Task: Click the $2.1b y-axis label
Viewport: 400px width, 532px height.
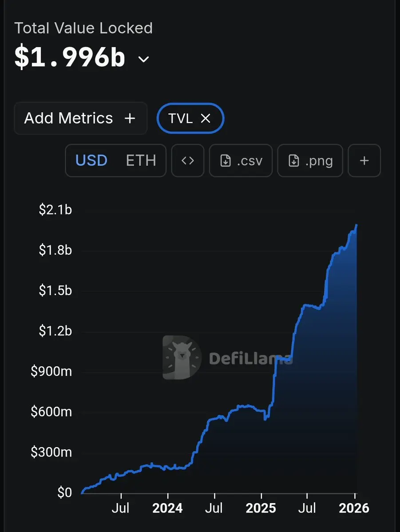Action: tap(55, 209)
